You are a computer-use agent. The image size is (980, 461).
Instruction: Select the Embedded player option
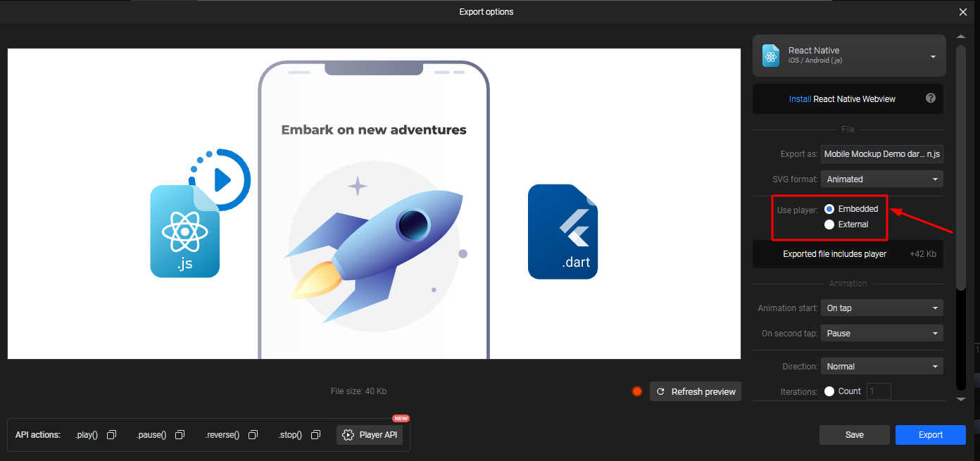coord(829,209)
